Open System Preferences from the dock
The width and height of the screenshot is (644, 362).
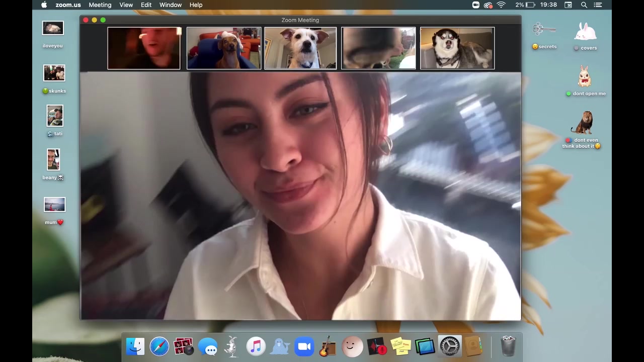pyautogui.click(x=449, y=346)
